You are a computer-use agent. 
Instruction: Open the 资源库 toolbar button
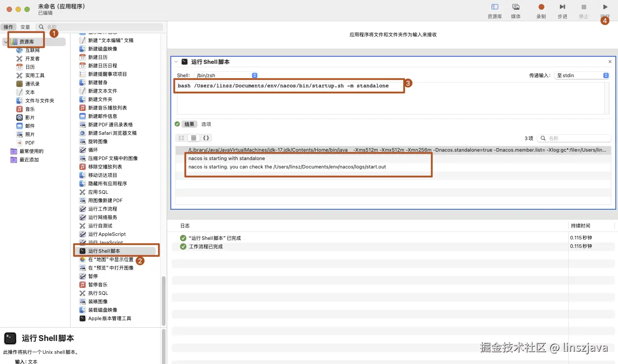coord(495,11)
